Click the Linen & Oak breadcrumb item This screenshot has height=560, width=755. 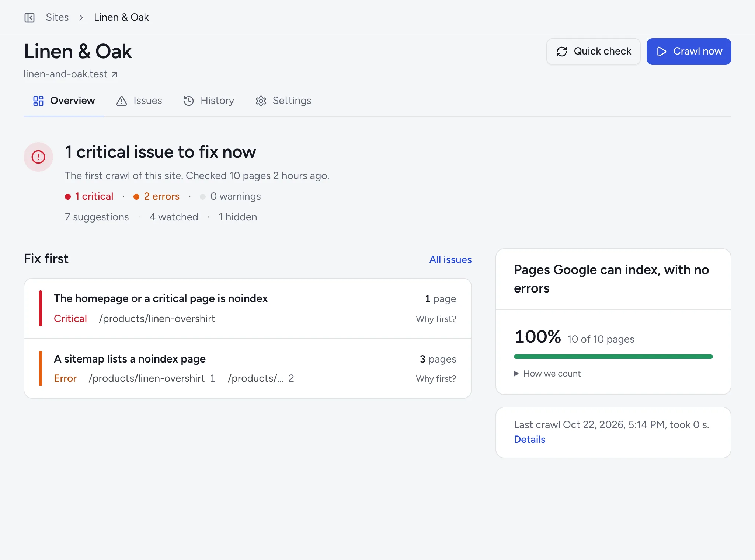[x=121, y=17]
